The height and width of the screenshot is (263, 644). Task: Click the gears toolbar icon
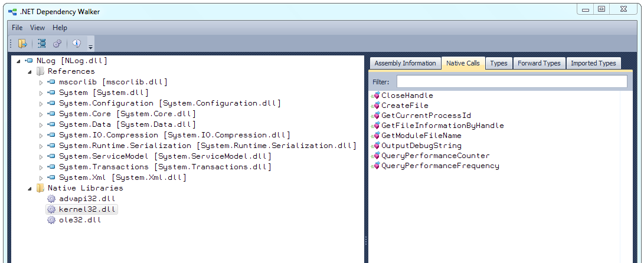point(57,44)
